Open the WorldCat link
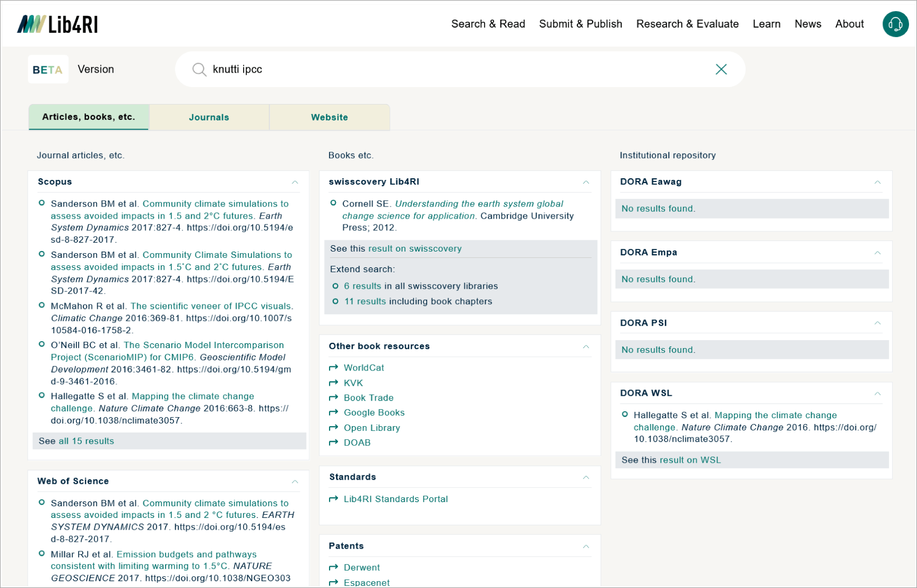This screenshot has height=588, width=917. [364, 368]
